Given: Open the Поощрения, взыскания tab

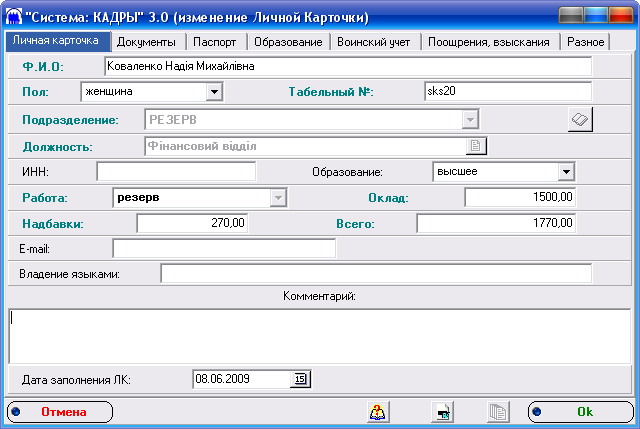Looking at the screenshot, I should click(489, 42).
